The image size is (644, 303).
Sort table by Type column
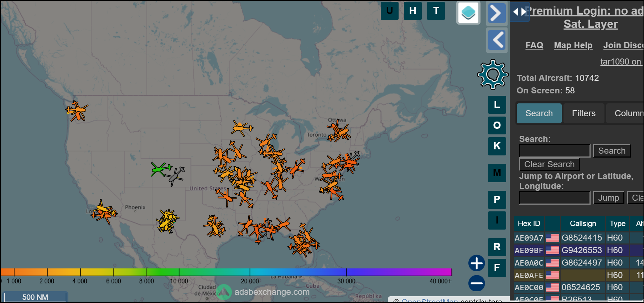click(x=617, y=224)
